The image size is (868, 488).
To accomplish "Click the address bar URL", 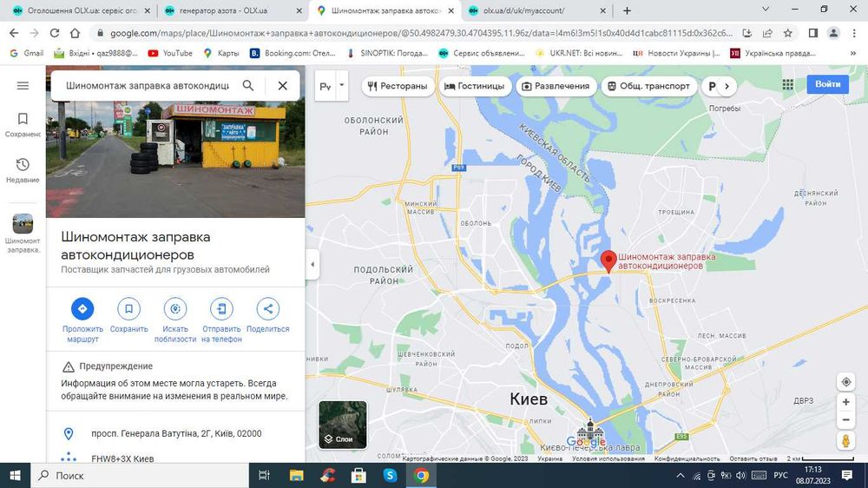I will 421,33.
